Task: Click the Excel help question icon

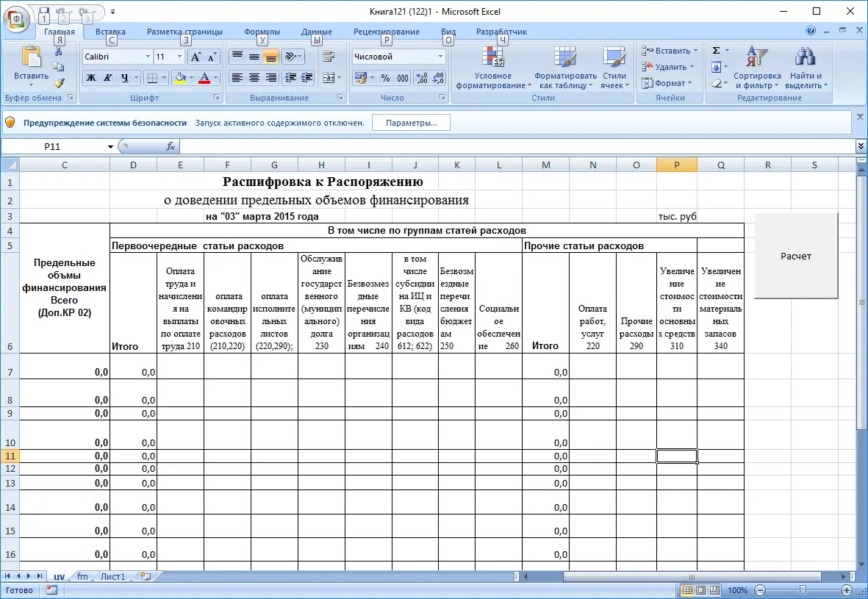Action: [x=811, y=30]
